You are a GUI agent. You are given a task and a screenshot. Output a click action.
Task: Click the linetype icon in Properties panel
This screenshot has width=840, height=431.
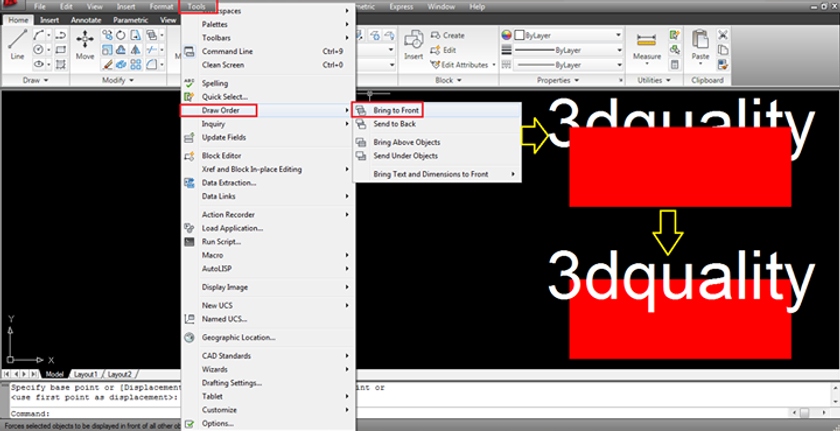click(507, 64)
